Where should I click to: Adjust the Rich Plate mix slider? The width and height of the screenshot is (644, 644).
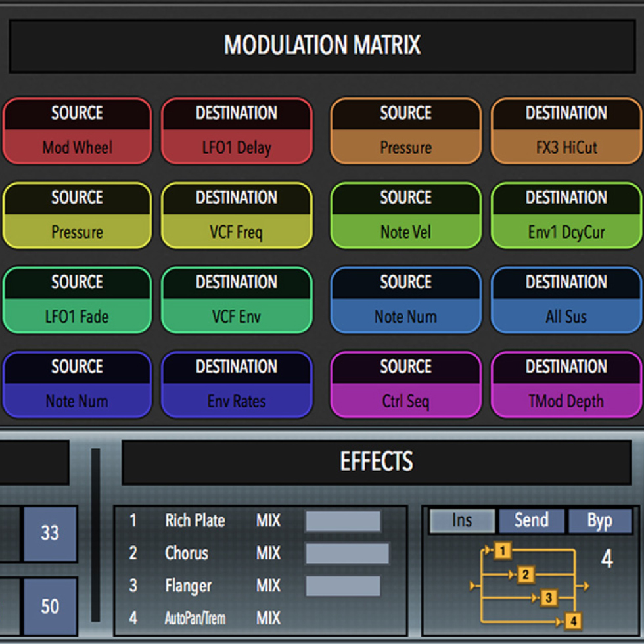point(343,521)
